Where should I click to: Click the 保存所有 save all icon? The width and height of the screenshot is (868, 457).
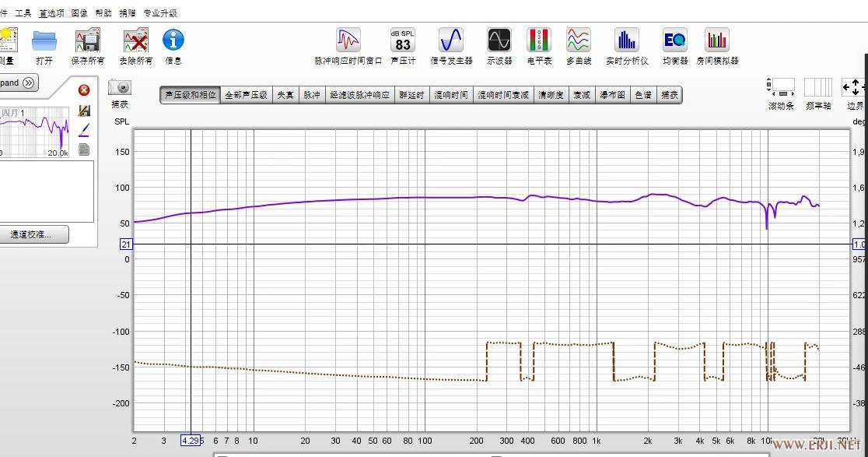[x=87, y=40]
